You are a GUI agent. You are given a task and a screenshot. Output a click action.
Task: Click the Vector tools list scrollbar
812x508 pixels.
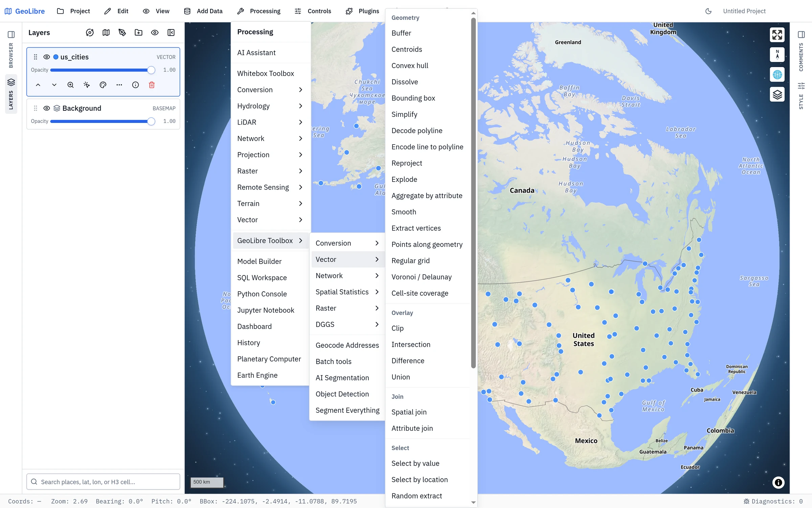pyautogui.click(x=473, y=193)
